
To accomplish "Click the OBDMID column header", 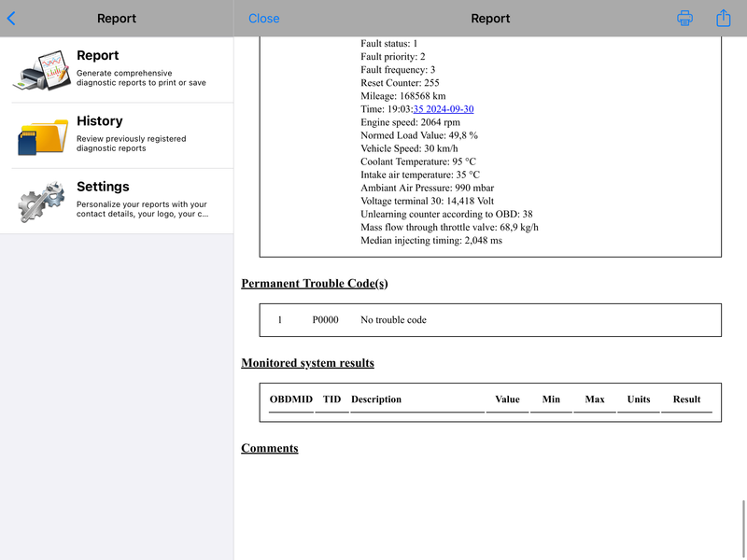I will tap(291, 399).
